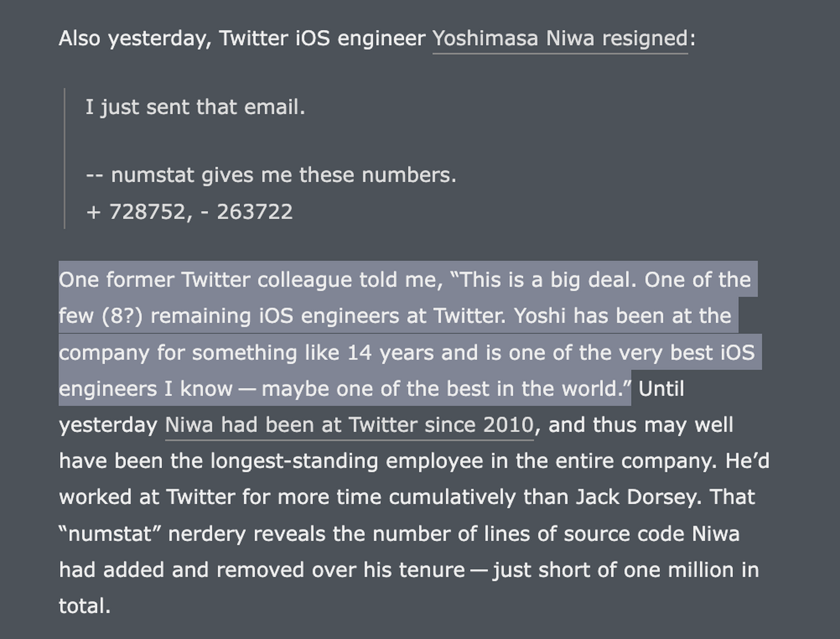The width and height of the screenshot is (840, 639).
Task: Click the final word "total."
Action: pyautogui.click(x=85, y=607)
